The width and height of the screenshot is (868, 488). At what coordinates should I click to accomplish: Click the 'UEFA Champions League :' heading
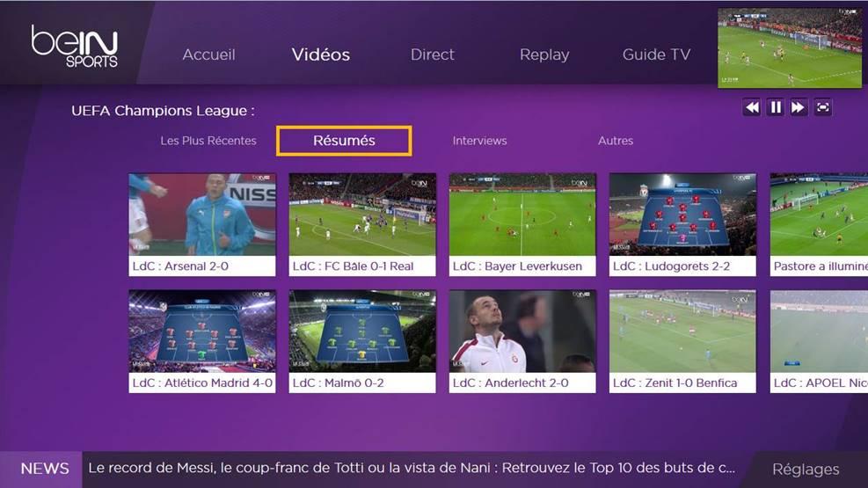163,111
